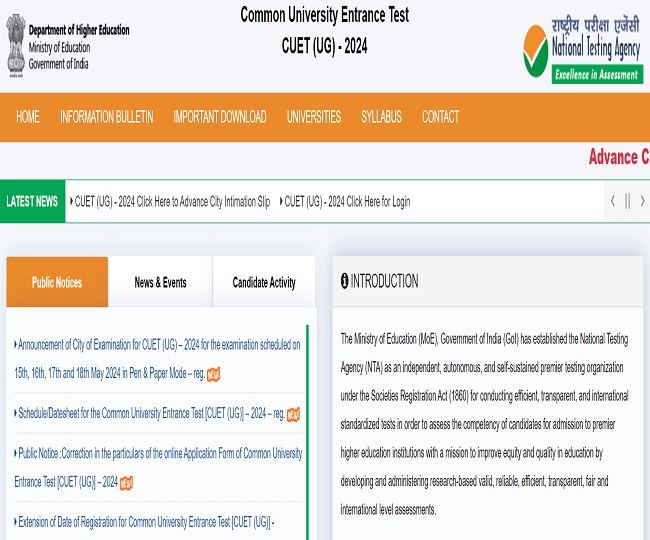Click the info icon beside INTRODUCTION
The width and height of the screenshot is (650, 540).
(x=344, y=281)
